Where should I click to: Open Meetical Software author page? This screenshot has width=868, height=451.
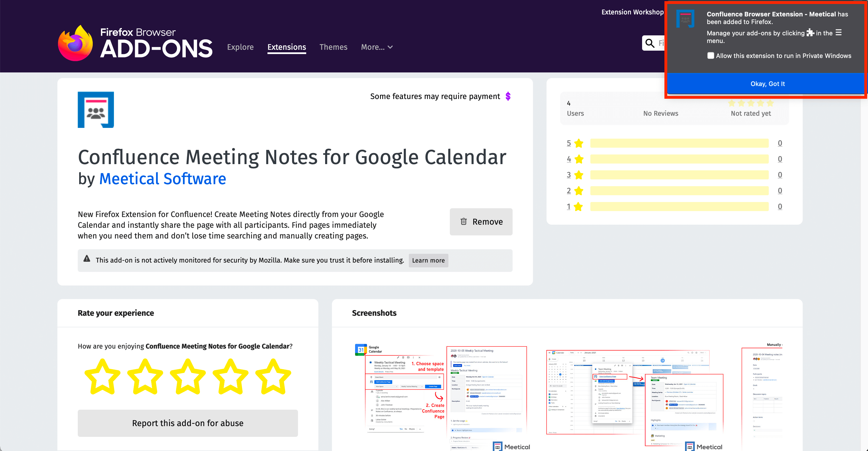pyautogui.click(x=162, y=178)
